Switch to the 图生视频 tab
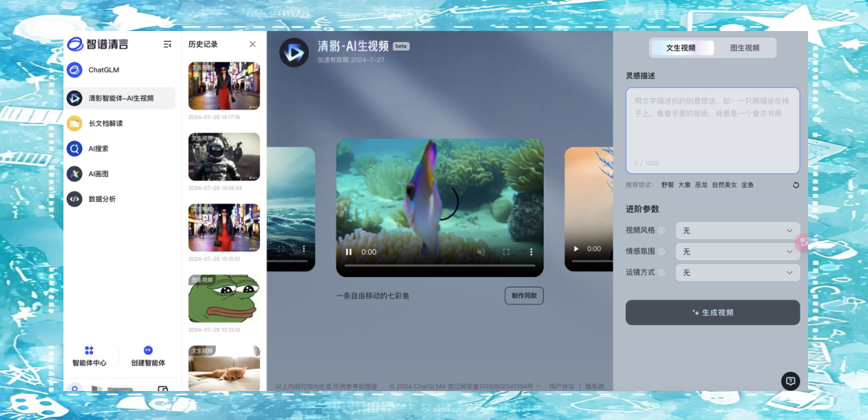This screenshot has width=868, height=420. tap(745, 48)
